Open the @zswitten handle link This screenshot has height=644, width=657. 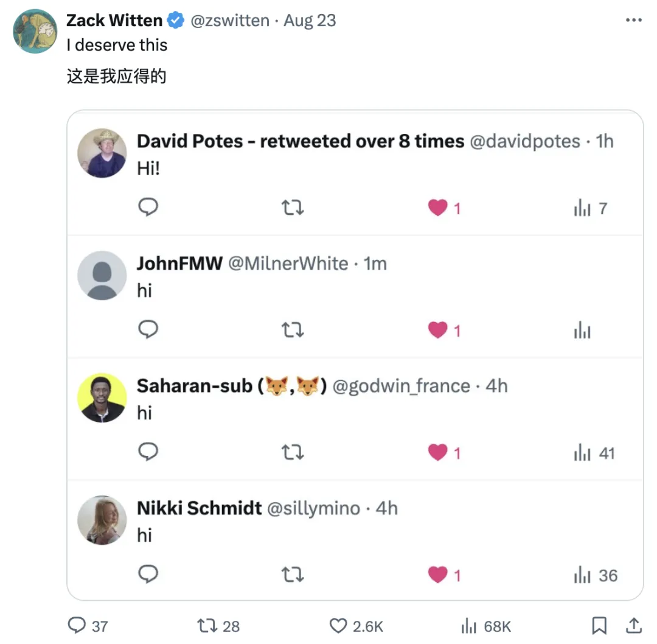tap(230, 21)
